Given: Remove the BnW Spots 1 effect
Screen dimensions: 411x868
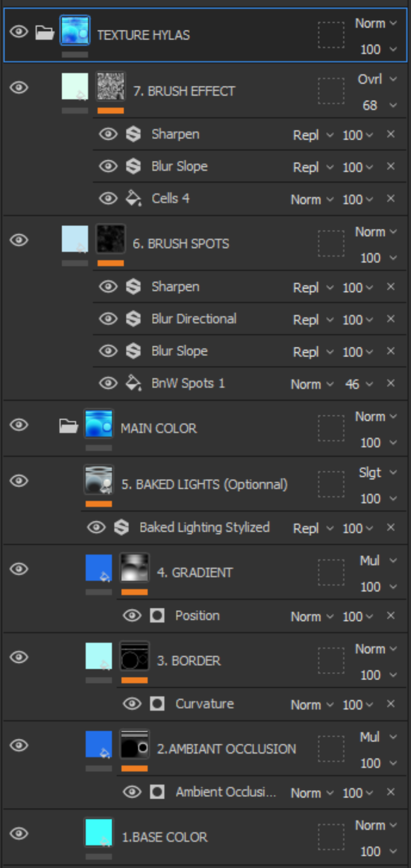Looking at the screenshot, I should [391, 383].
